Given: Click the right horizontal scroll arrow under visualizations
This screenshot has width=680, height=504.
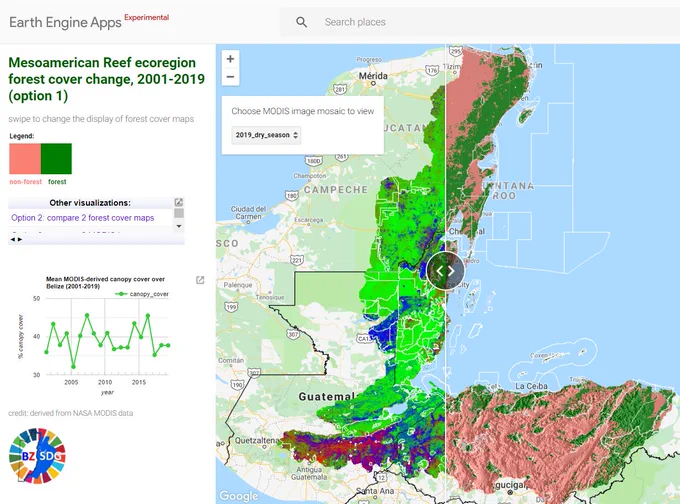Looking at the screenshot, I should click(20, 239).
